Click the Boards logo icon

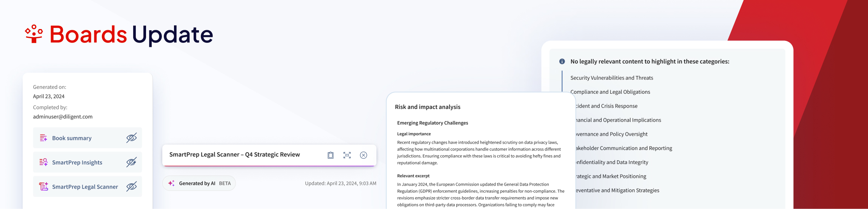click(x=34, y=34)
